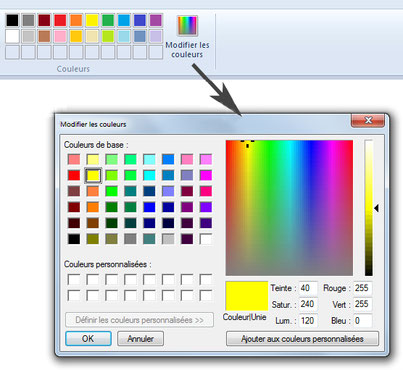Pick lavender swatch in ribbon second row

click(156, 36)
